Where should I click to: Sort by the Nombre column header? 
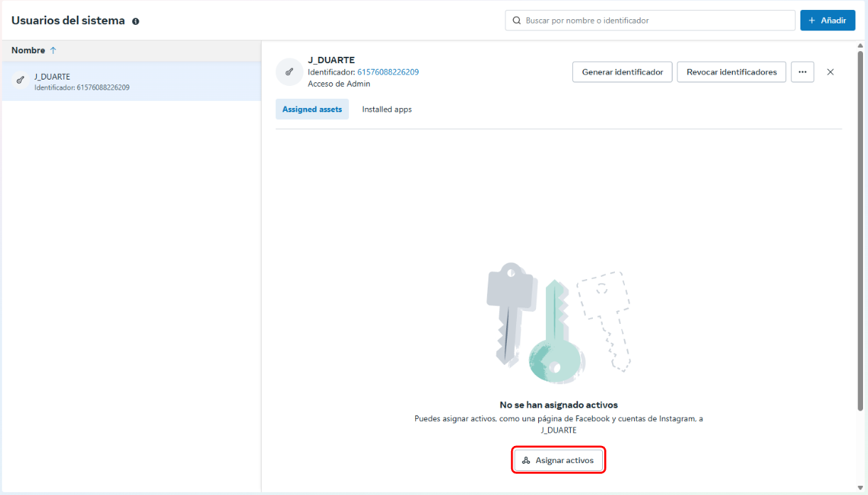pyautogui.click(x=28, y=50)
